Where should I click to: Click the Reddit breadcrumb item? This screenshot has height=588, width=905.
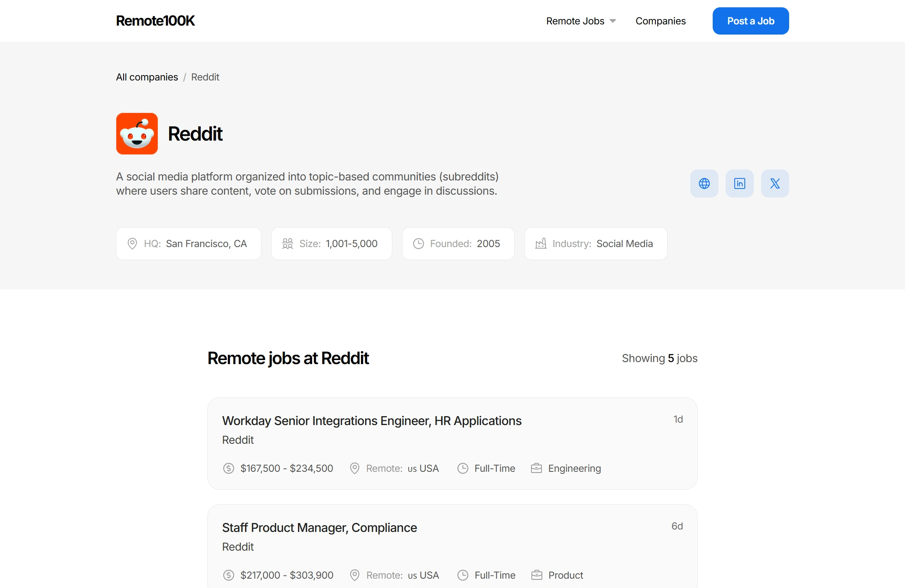pos(205,77)
